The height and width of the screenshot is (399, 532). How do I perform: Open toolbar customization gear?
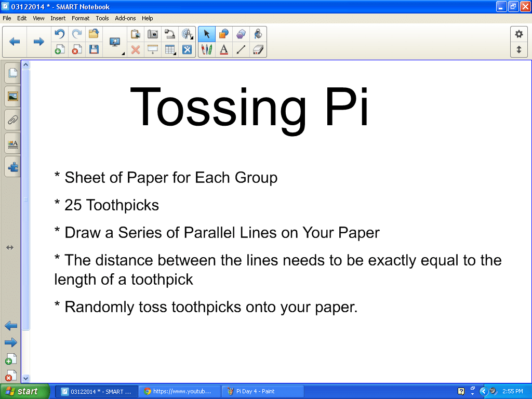point(519,34)
